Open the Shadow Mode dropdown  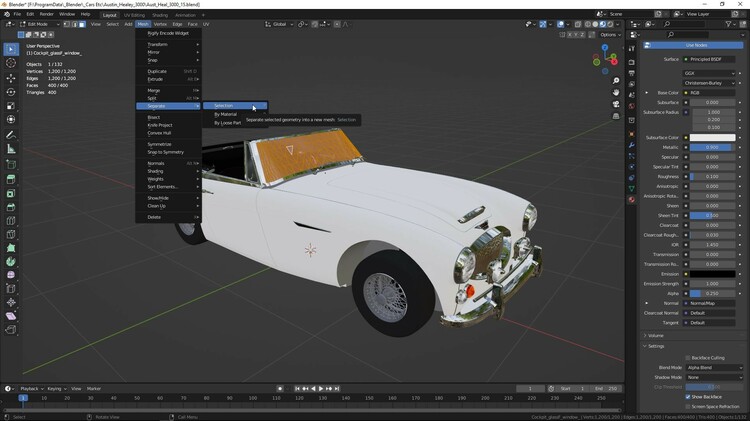point(713,377)
